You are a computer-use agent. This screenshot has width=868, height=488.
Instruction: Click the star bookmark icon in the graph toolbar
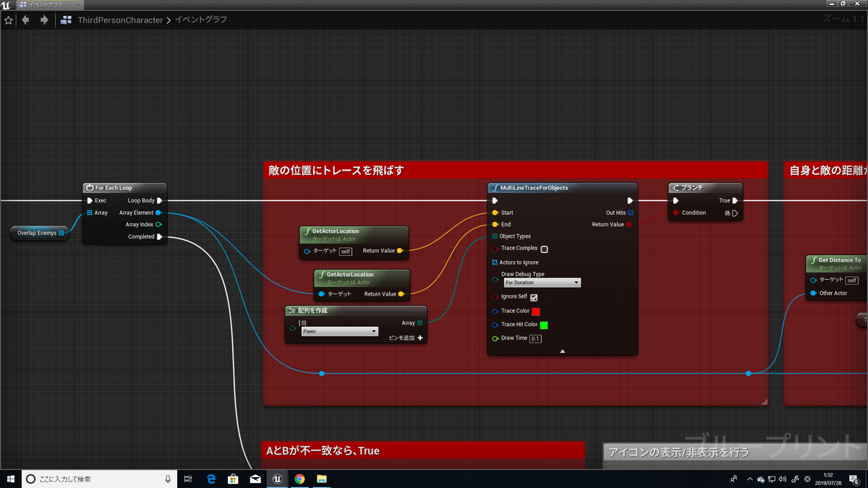(x=9, y=20)
